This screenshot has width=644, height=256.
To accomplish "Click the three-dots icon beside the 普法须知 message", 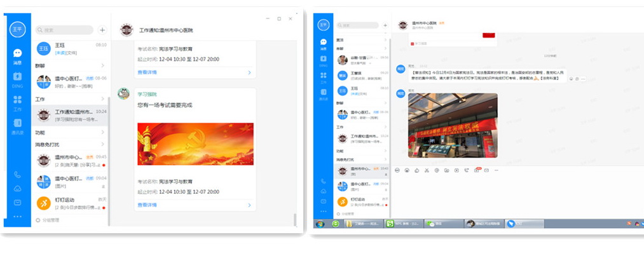I will pos(583,79).
